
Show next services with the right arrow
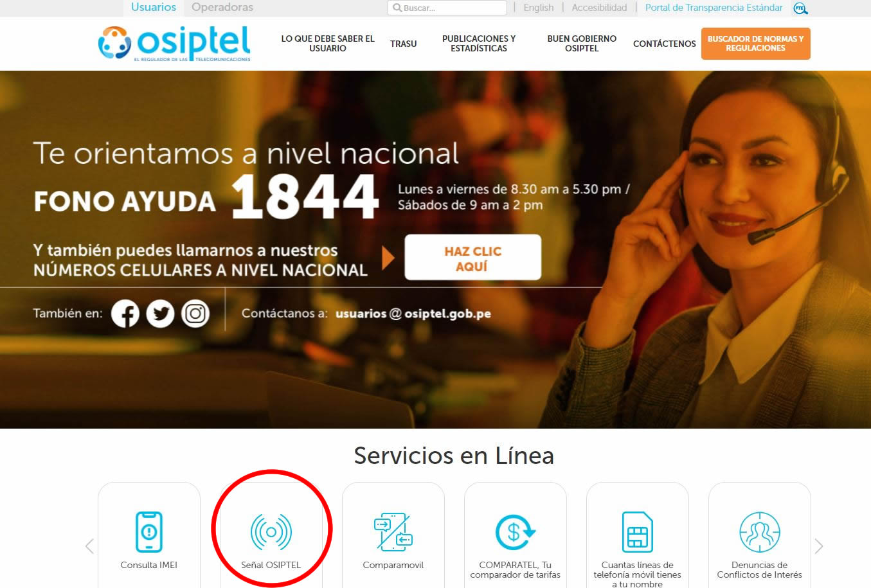(x=818, y=546)
